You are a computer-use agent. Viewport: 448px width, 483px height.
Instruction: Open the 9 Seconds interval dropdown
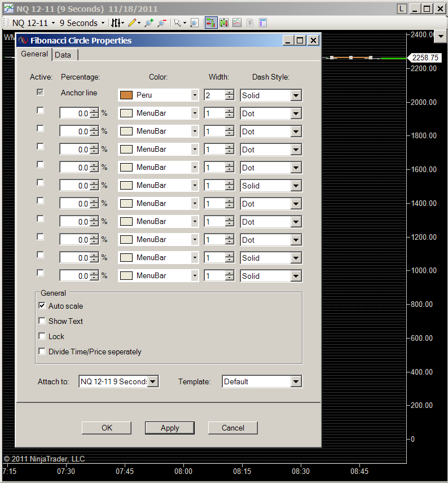pos(82,23)
